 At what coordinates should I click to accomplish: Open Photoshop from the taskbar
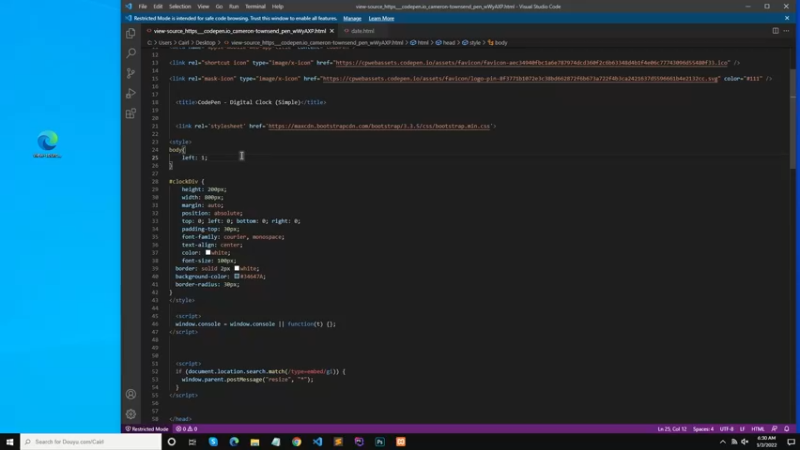pyautogui.click(x=380, y=442)
